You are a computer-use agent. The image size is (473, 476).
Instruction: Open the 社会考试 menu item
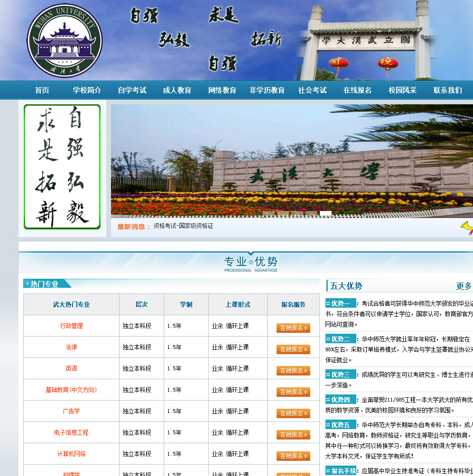click(312, 90)
